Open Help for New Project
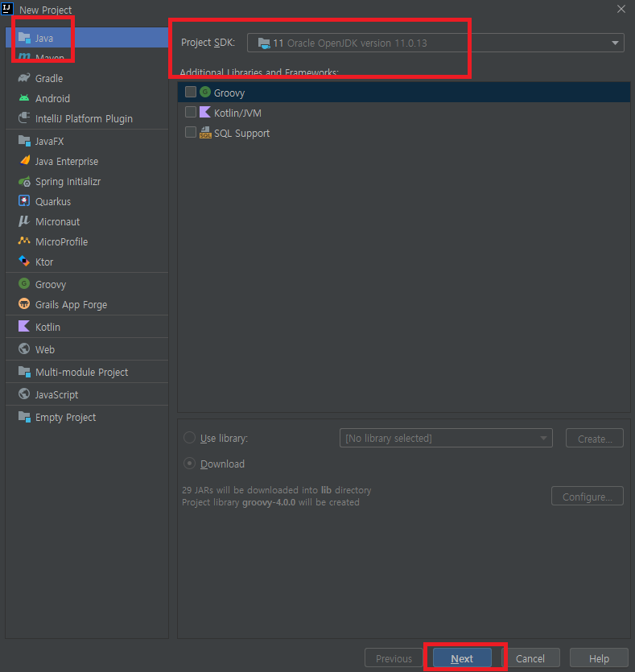The width and height of the screenshot is (635, 672). (x=599, y=658)
